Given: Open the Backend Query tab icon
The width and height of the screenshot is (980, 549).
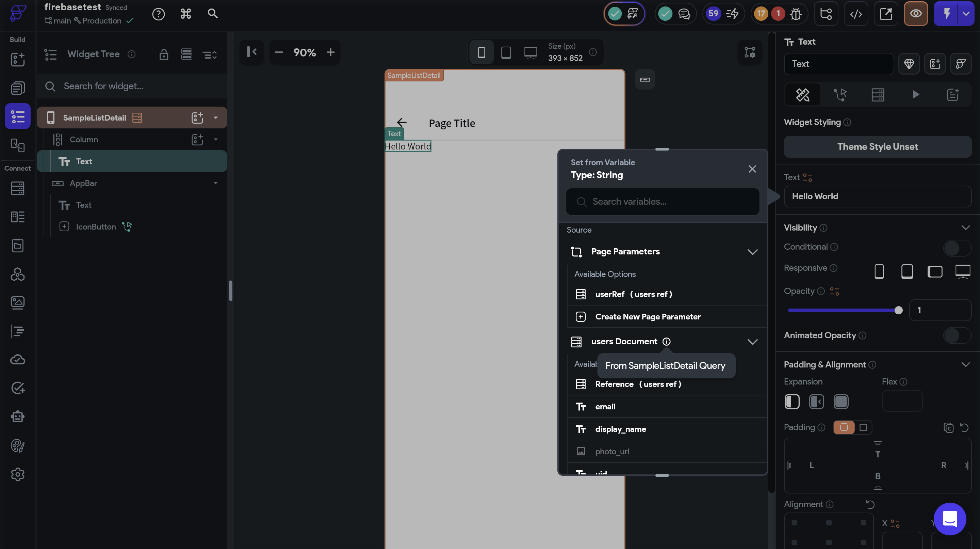Looking at the screenshot, I should [x=878, y=95].
